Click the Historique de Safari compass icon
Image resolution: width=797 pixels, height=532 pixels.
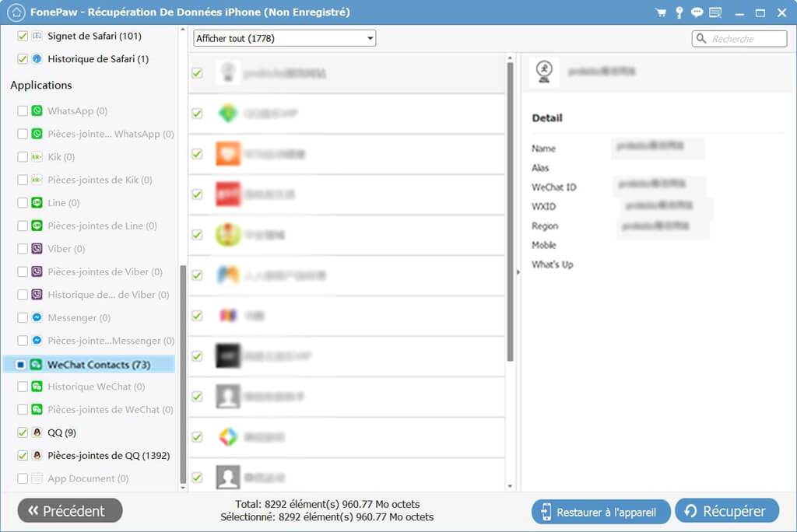pyautogui.click(x=37, y=59)
